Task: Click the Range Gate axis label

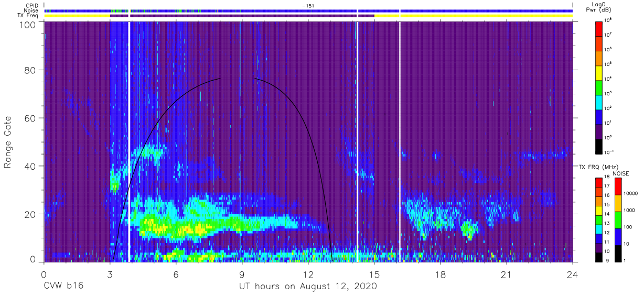Action: 8,142
